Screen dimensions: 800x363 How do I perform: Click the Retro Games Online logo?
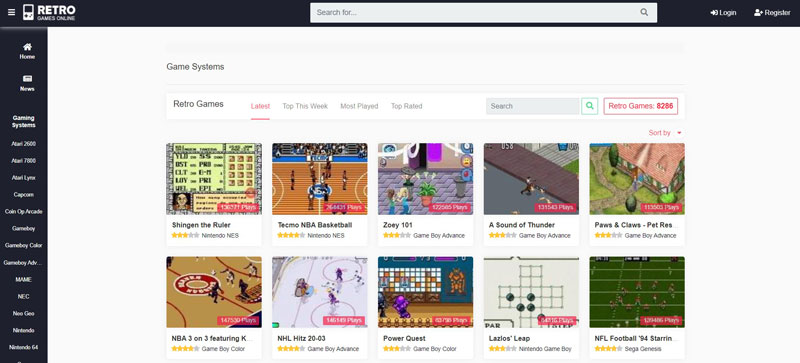(x=49, y=12)
